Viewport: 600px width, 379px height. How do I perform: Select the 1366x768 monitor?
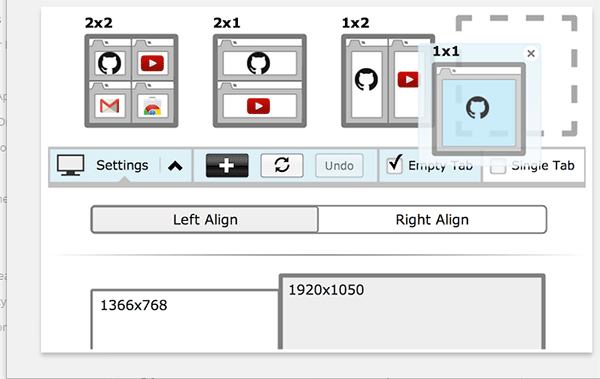click(x=184, y=319)
